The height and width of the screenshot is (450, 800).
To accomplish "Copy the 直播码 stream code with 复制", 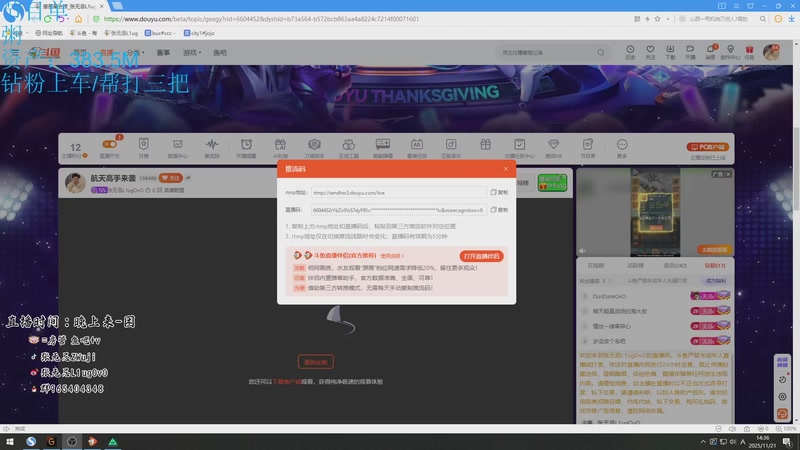I will [499, 210].
